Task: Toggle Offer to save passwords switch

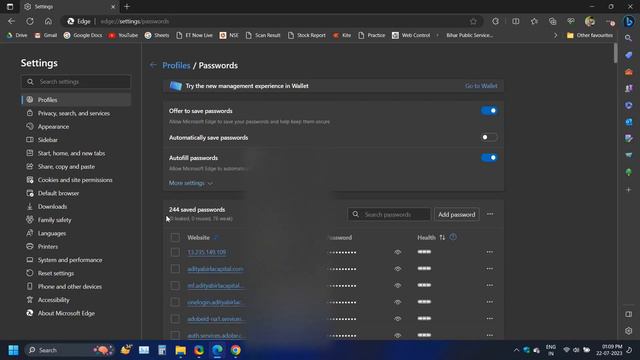Action: click(489, 111)
